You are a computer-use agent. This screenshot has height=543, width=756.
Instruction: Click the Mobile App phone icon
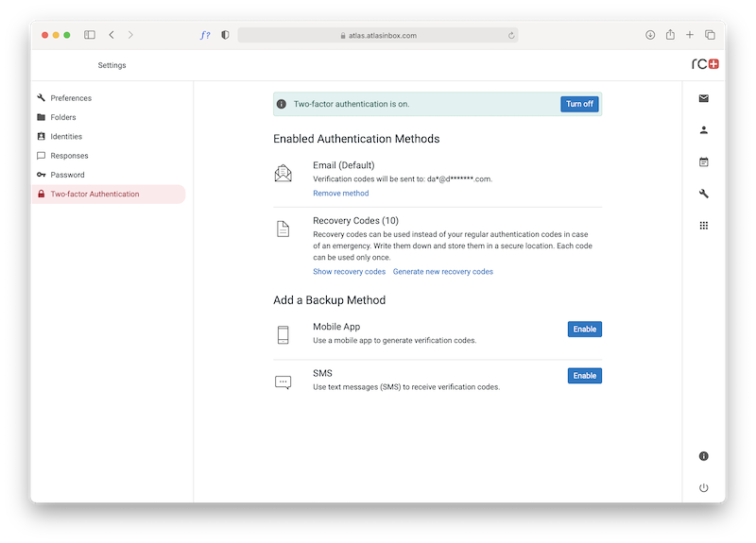coord(283,335)
